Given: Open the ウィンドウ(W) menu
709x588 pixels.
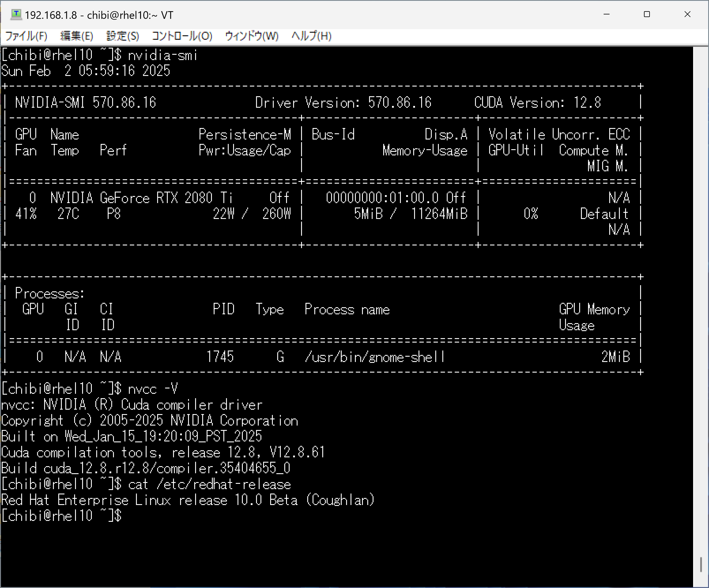Looking at the screenshot, I should [252, 36].
